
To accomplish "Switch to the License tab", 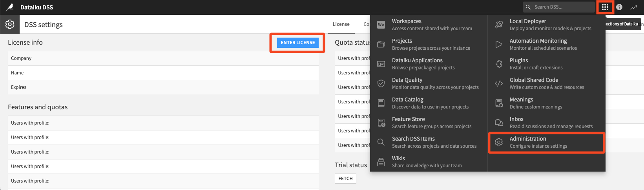I will pyautogui.click(x=341, y=24).
